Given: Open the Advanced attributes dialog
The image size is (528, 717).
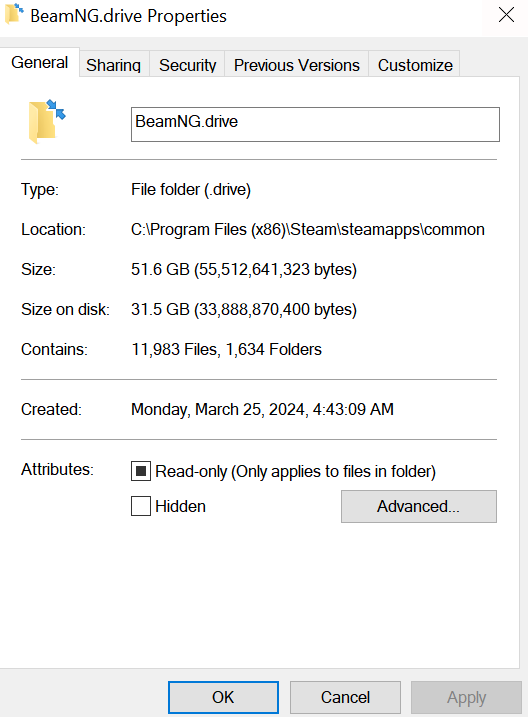Looking at the screenshot, I should coord(419,506).
